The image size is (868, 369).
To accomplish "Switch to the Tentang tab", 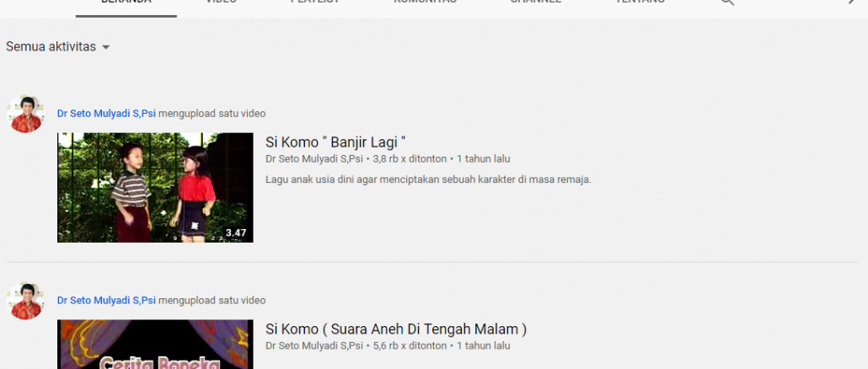I will [640, 3].
